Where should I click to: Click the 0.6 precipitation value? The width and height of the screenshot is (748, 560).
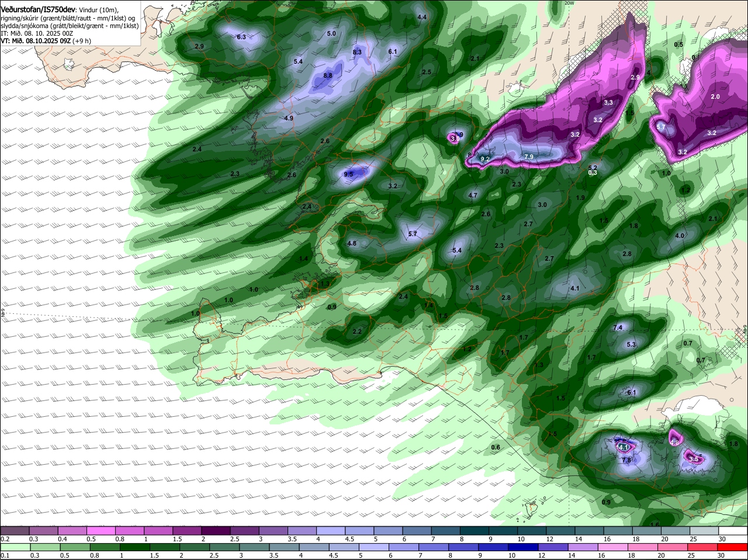pyautogui.click(x=496, y=447)
